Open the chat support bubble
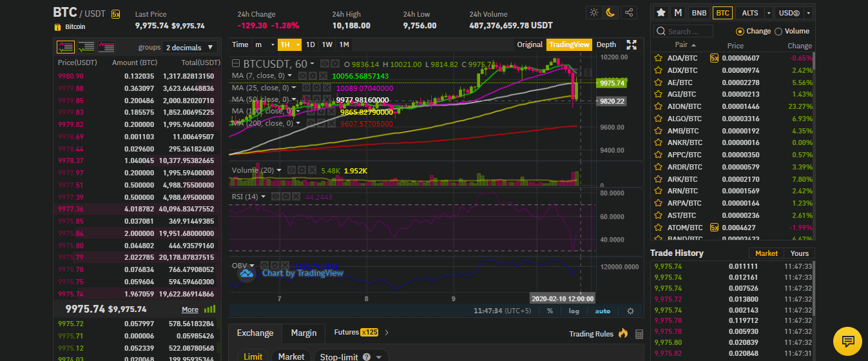The width and height of the screenshot is (868, 361). tap(848, 342)
